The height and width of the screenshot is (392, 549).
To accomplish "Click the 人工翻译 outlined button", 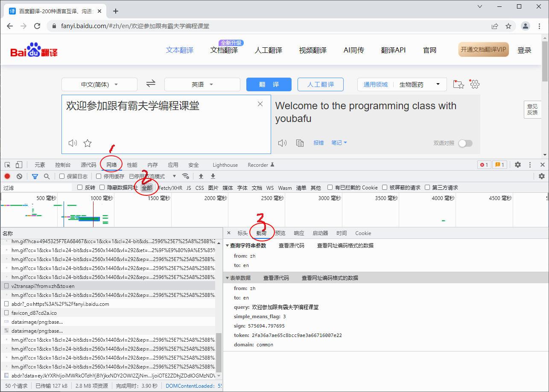I will [321, 84].
